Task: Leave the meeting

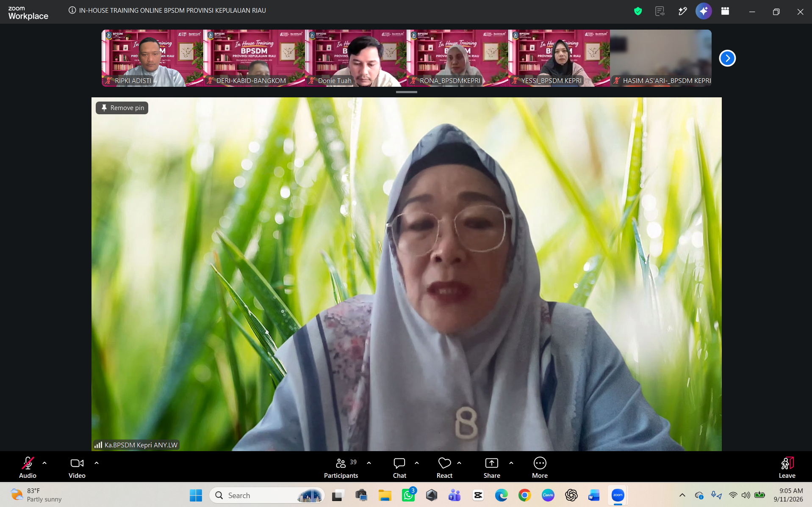Action: [x=787, y=467]
